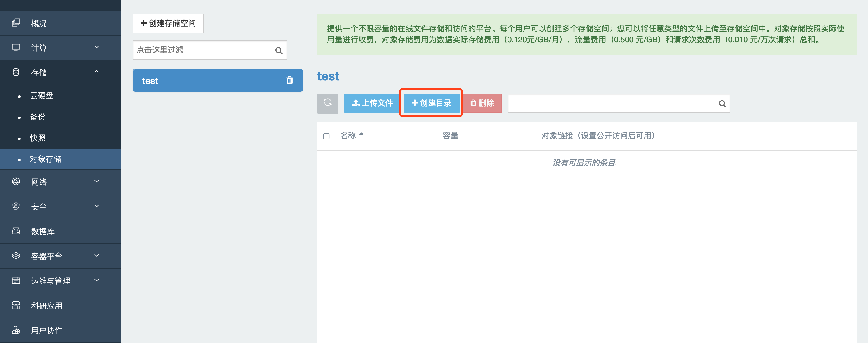
Task: Expand the 计算 menu chevron
Action: (97, 47)
